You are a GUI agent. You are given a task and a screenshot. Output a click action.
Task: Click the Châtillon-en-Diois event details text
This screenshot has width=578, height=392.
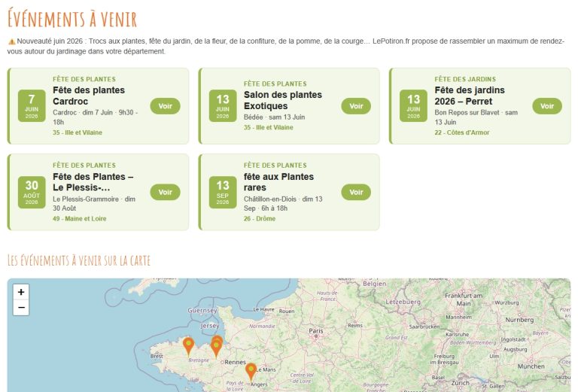pos(283,204)
